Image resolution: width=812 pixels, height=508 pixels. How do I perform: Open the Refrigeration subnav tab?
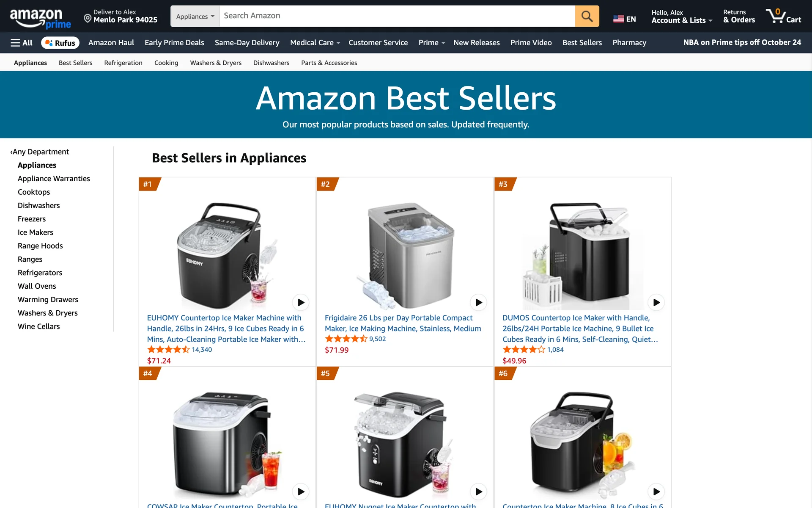tap(123, 63)
